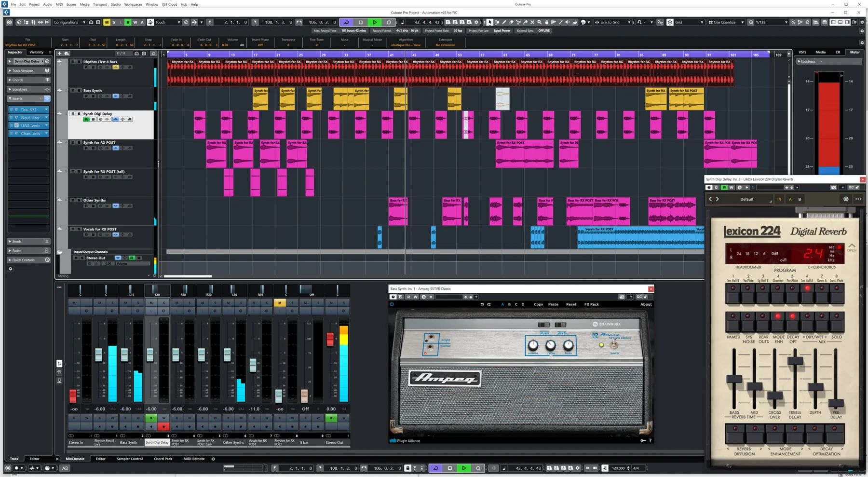Select the Time Warp tool

coord(554,22)
